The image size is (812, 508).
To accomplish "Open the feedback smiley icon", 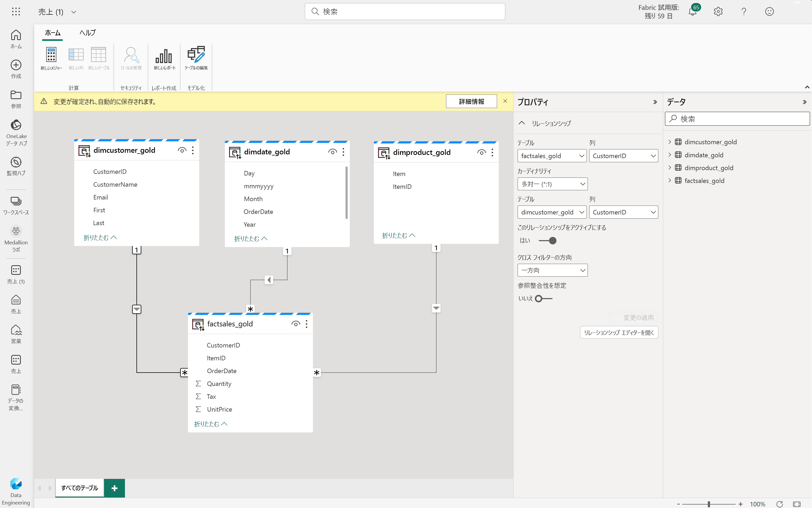I will click(769, 12).
